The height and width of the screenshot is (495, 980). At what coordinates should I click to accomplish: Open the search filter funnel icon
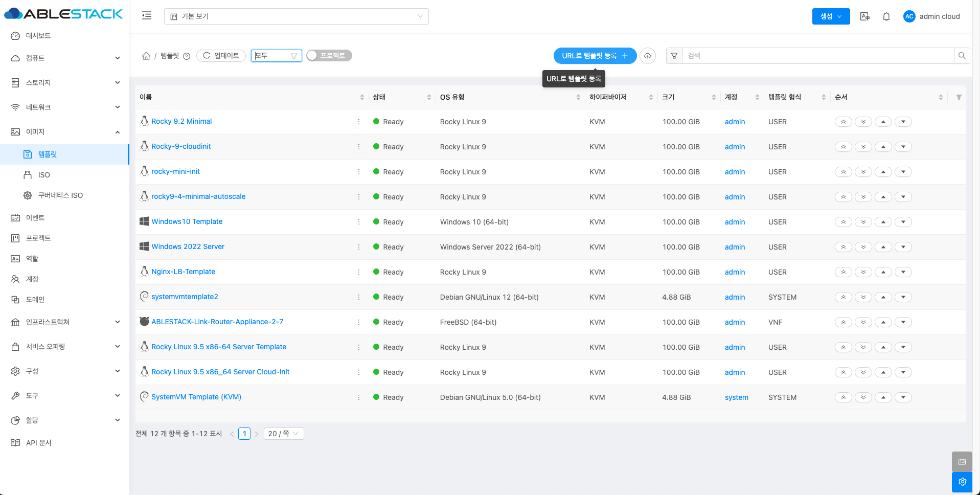click(674, 56)
